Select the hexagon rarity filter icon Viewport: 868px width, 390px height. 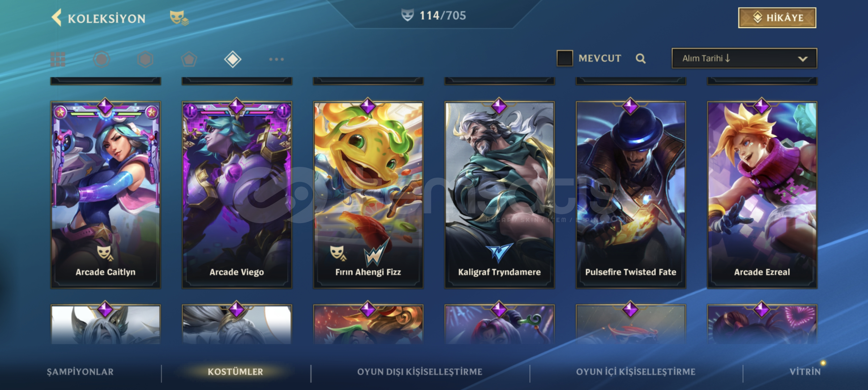pyautogui.click(x=145, y=59)
